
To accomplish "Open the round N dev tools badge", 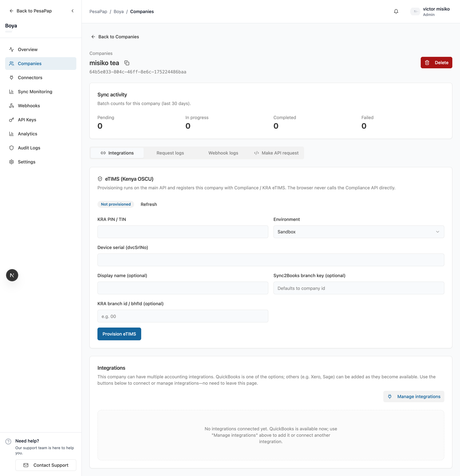I will point(12,275).
